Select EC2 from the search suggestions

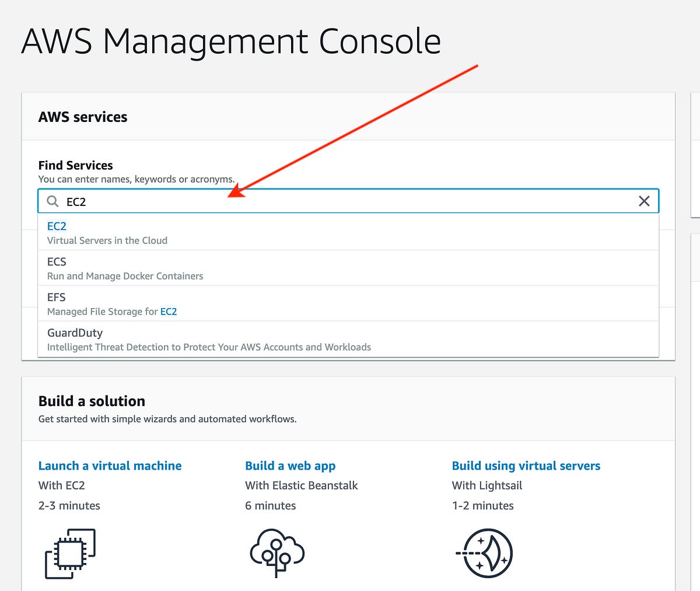click(x=57, y=226)
